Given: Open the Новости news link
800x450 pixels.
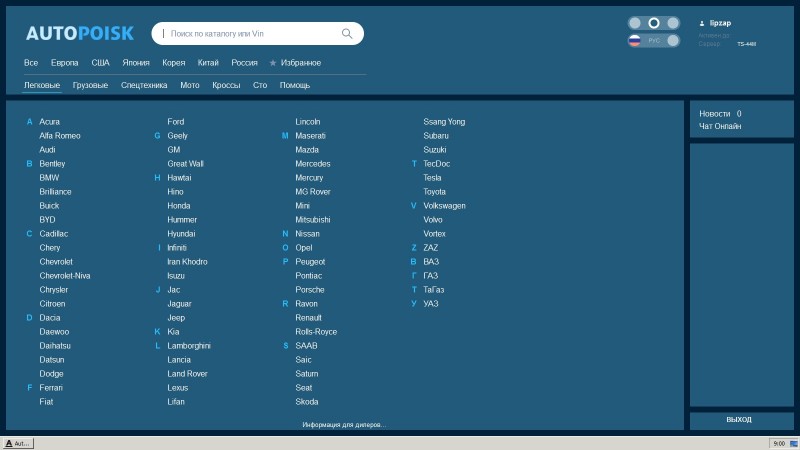Looking at the screenshot, I should click(x=715, y=114).
